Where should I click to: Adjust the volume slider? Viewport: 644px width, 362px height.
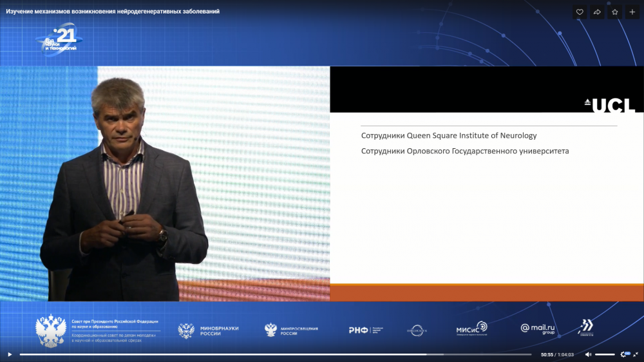coord(605,354)
